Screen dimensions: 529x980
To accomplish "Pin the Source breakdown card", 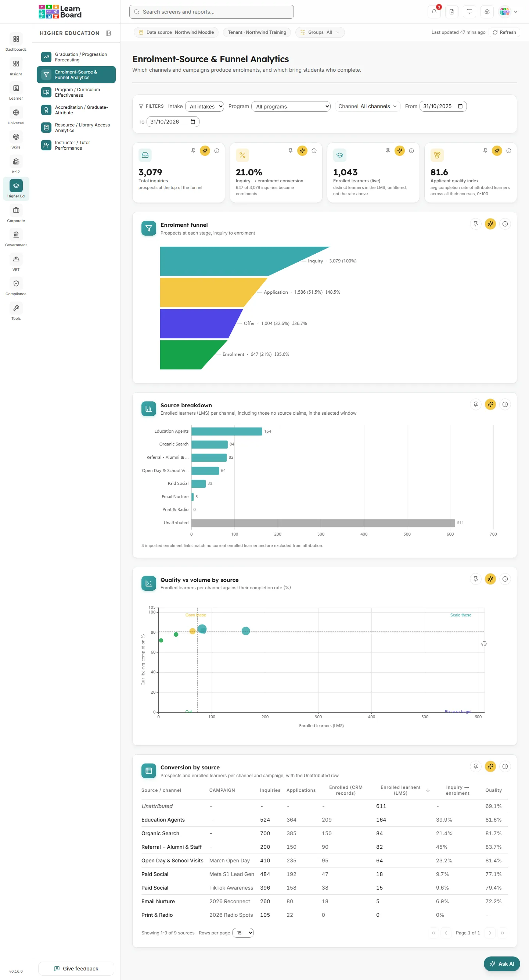I will point(475,404).
